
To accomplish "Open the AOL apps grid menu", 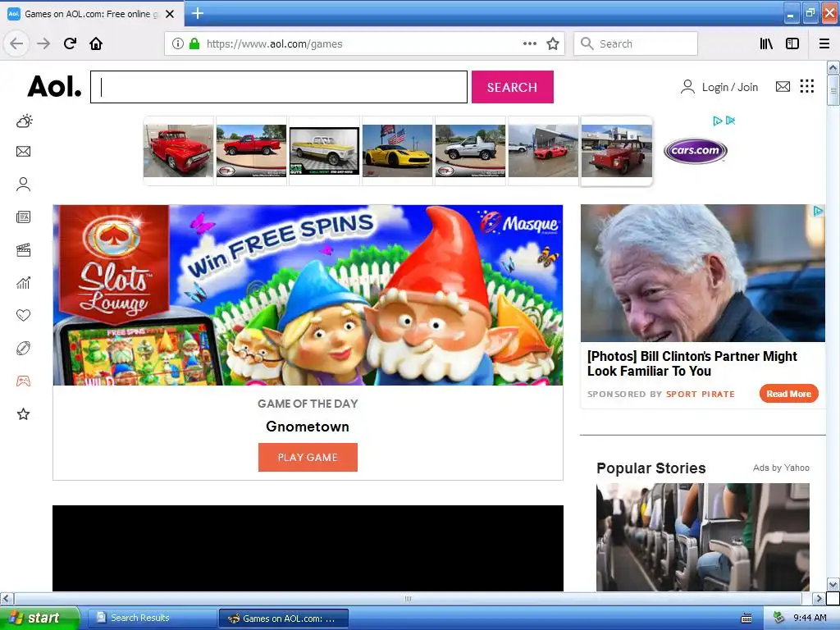I will point(807,86).
